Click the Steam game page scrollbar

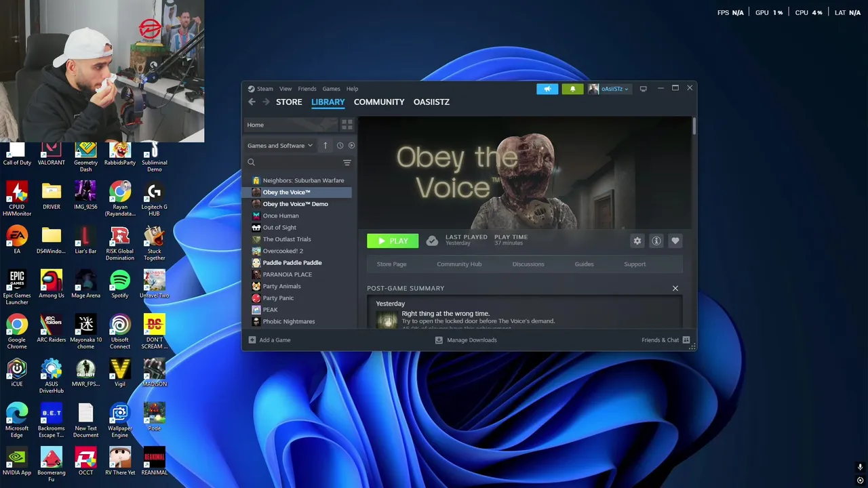point(694,126)
